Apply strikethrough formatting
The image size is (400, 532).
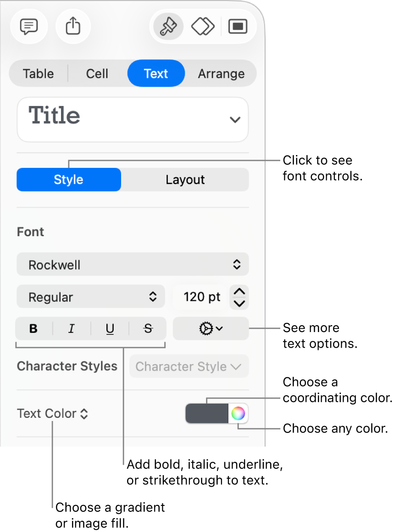point(148,328)
